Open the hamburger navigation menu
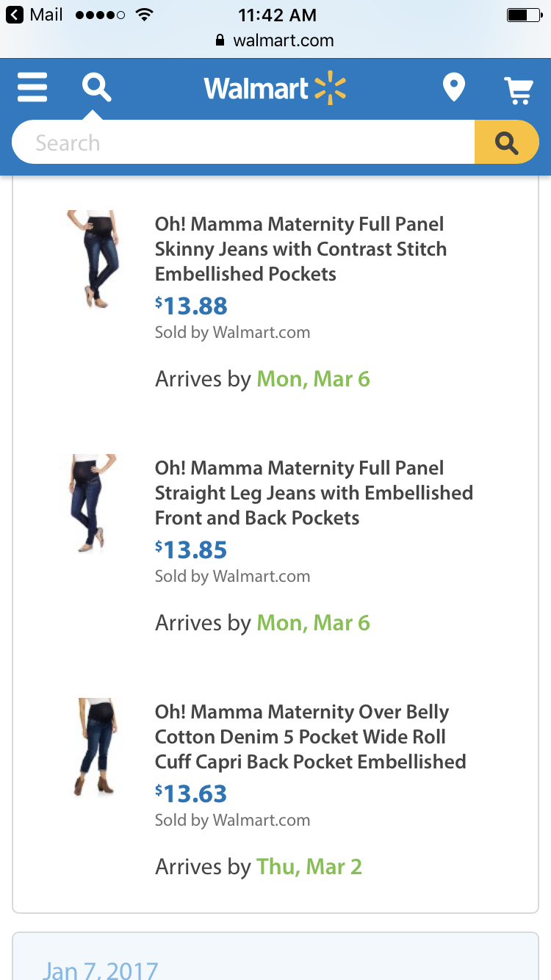Viewport: 551px width, 980px height. [32, 87]
